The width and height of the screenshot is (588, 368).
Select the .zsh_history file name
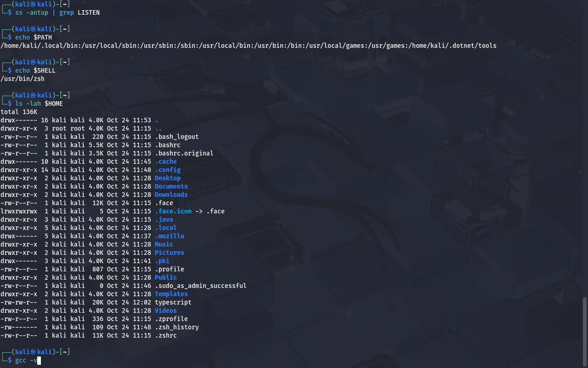(x=176, y=327)
